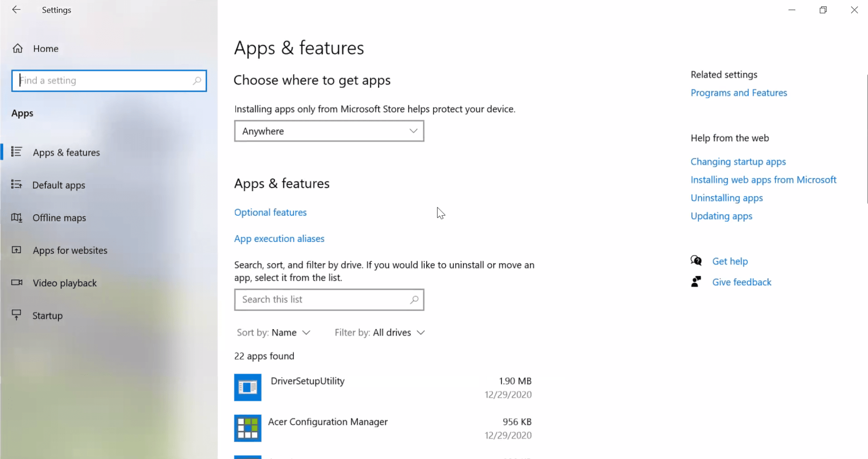Click the Get help chat icon
The width and height of the screenshot is (868, 459).
click(696, 261)
